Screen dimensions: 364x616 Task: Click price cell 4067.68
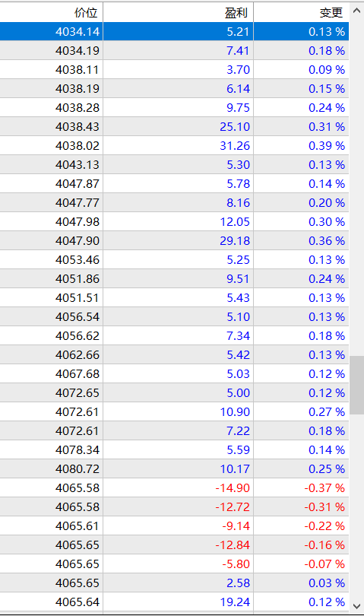(78, 374)
